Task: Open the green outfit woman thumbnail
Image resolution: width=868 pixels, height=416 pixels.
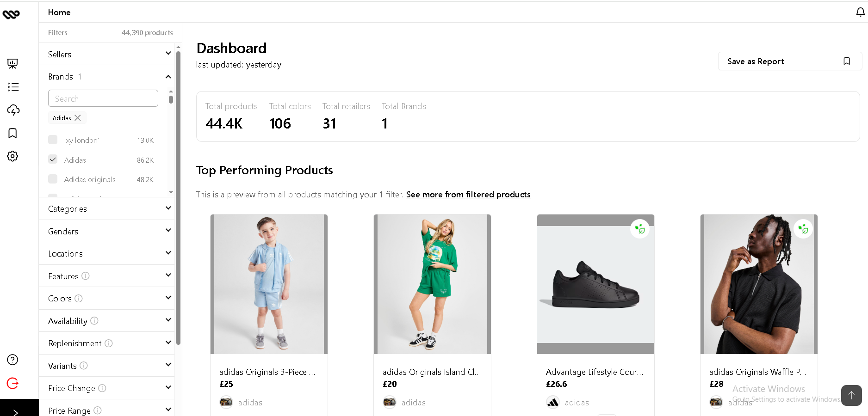Action: 432,284
